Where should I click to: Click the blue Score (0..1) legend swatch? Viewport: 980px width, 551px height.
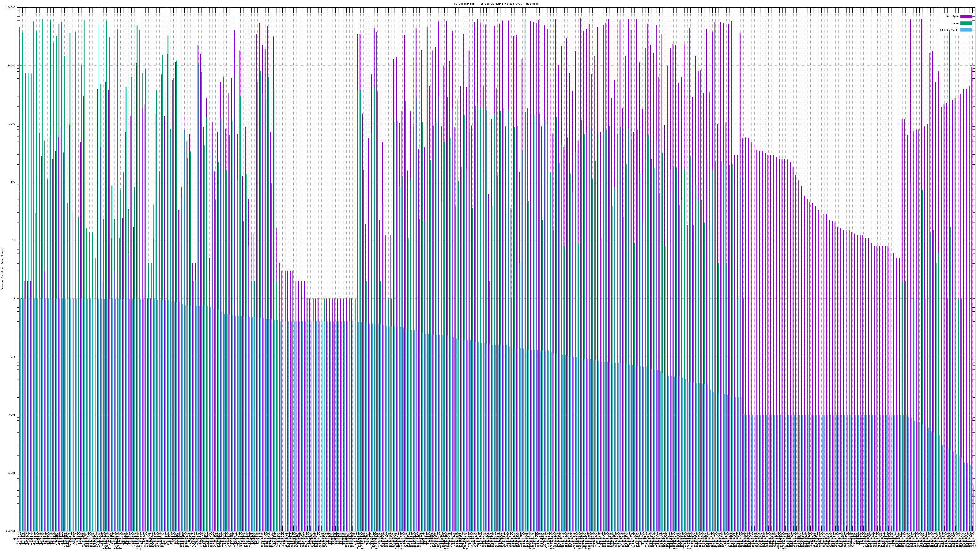tap(966, 30)
